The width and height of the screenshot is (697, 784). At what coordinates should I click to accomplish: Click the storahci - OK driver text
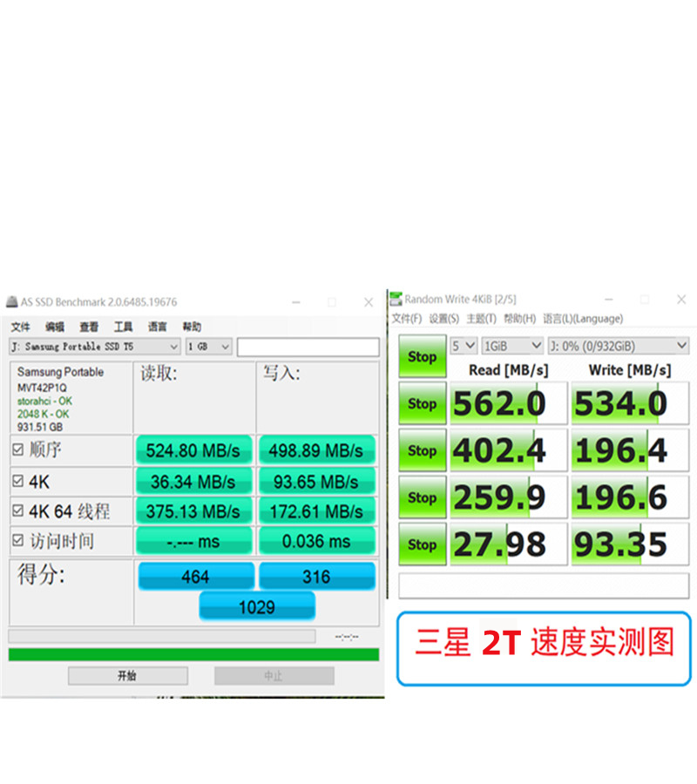click(44, 401)
